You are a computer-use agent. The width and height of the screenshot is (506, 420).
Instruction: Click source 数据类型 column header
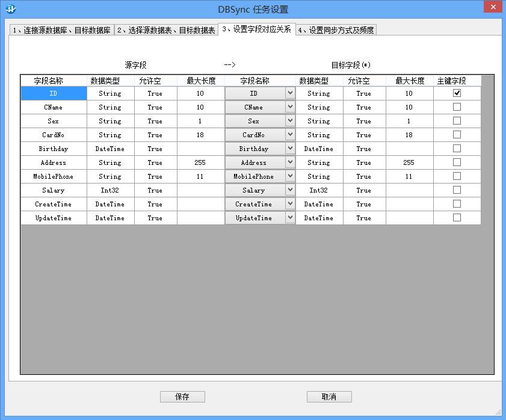110,81
